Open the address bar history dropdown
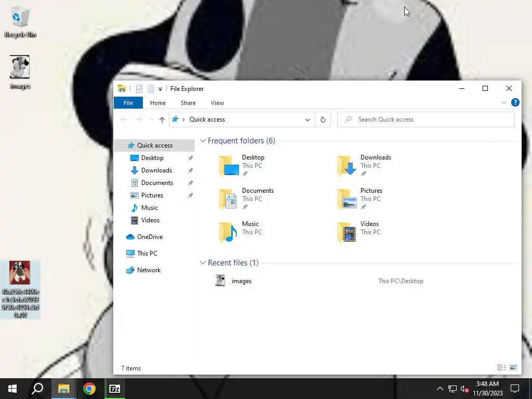 point(308,120)
